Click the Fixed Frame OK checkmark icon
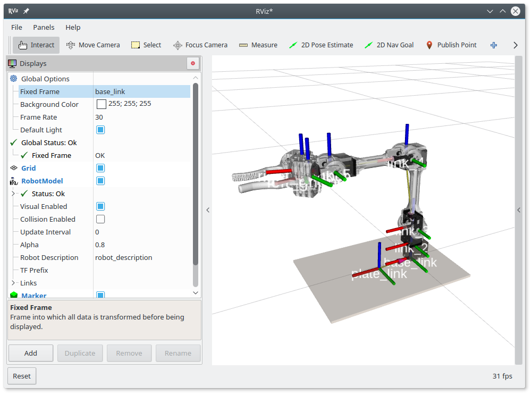 tap(24, 155)
